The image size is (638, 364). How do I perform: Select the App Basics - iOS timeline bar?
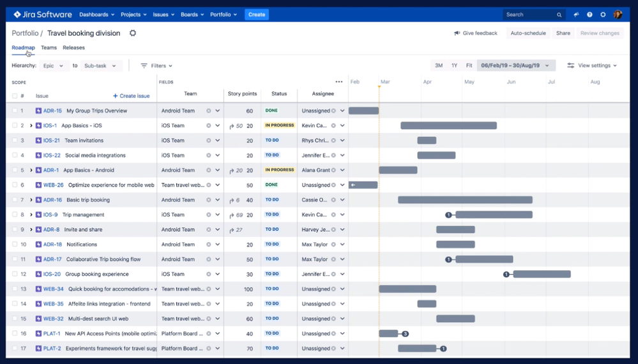click(x=448, y=126)
